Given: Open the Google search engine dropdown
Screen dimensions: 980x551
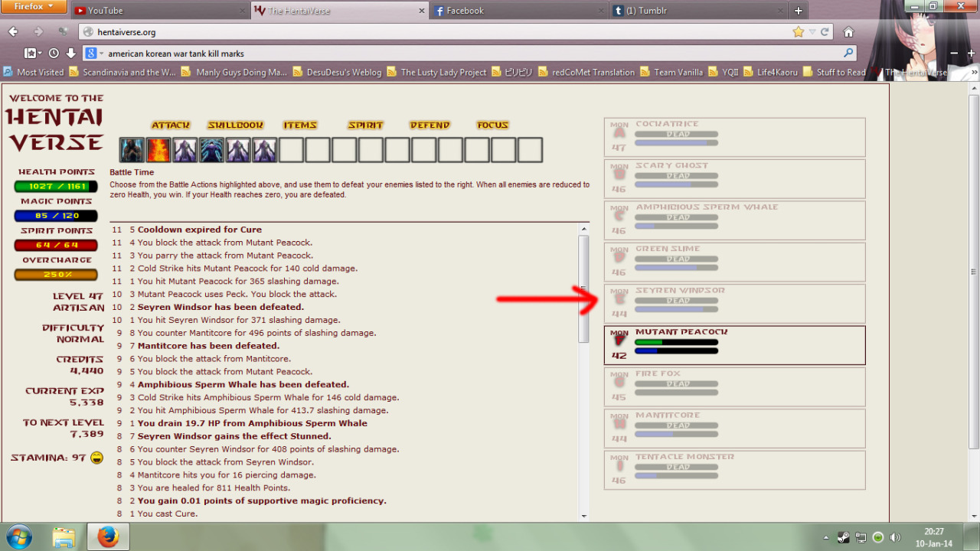Looking at the screenshot, I should coord(93,54).
